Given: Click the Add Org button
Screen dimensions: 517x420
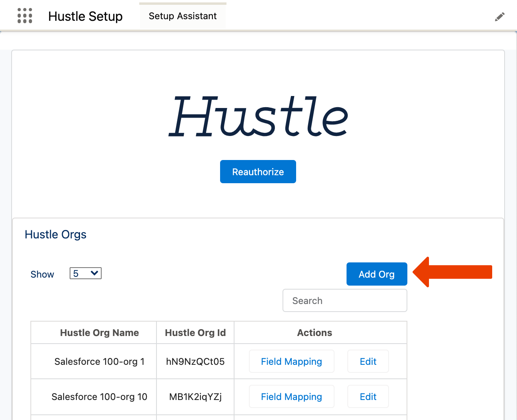Looking at the screenshot, I should 377,274.
